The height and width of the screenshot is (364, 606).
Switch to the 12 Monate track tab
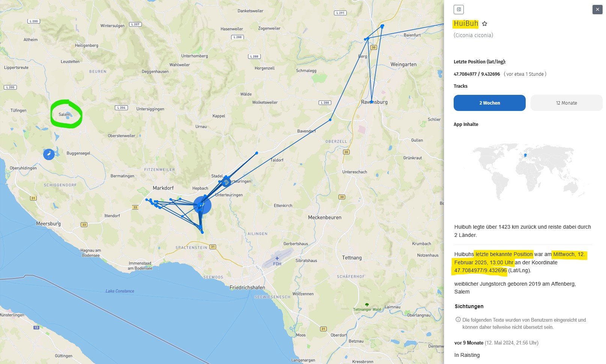[x=566, y=103]
